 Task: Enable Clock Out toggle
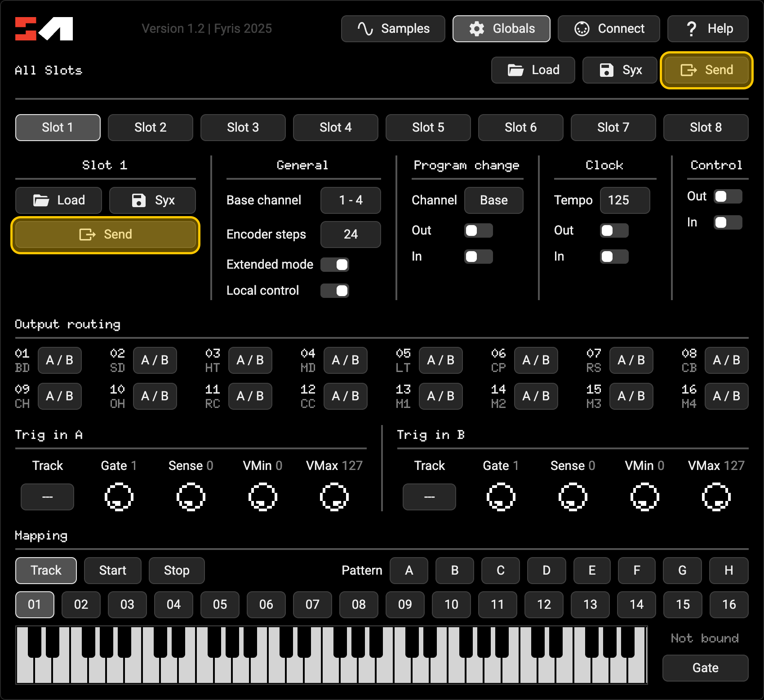tap(614, 230)
